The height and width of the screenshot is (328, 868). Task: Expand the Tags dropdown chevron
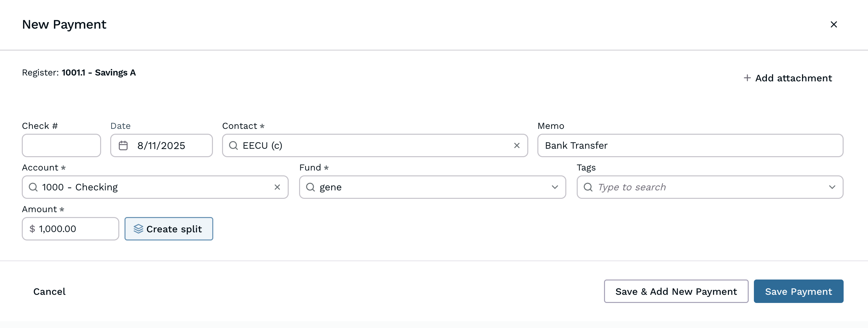[832, 187]
